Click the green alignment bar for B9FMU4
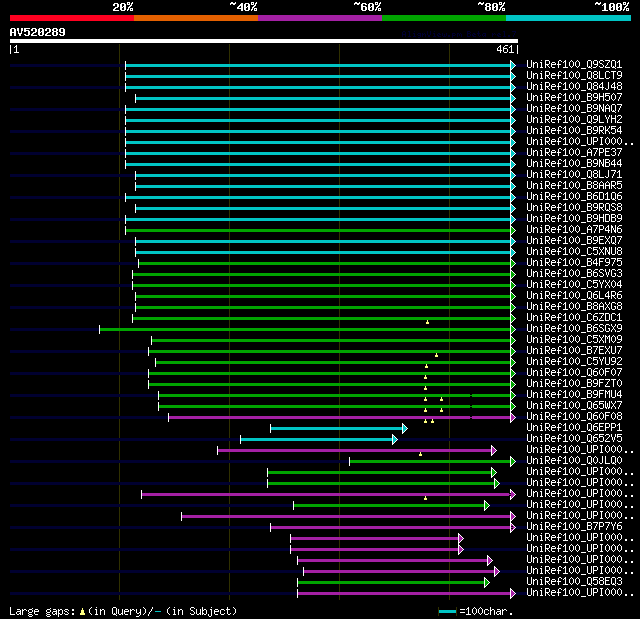 [334, 396]
